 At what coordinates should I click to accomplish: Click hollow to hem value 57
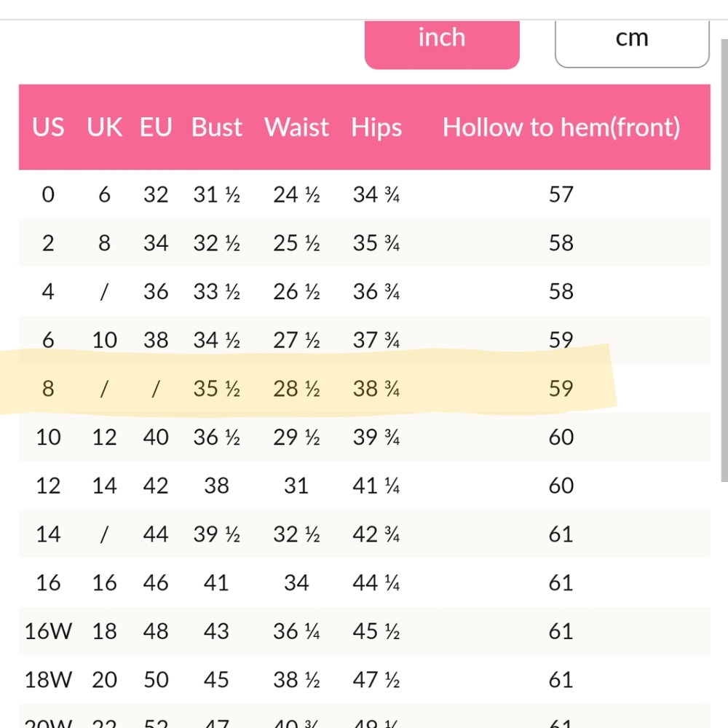[x=561, y=194]
